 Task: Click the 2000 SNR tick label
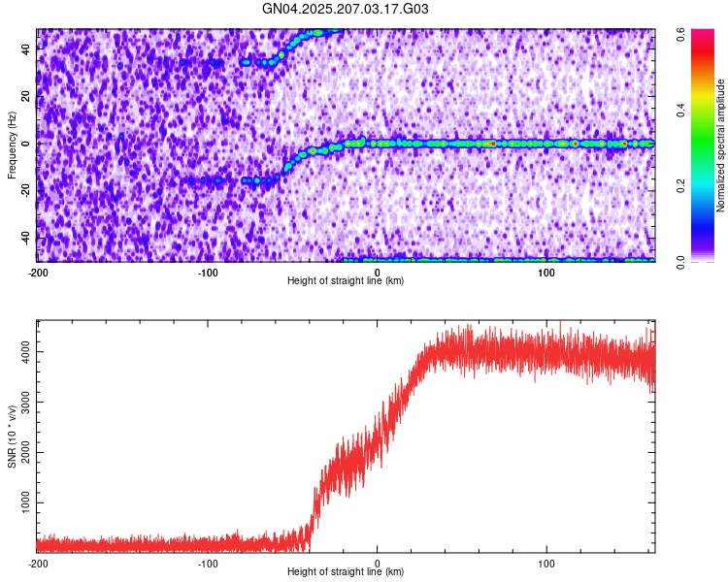click(25, 452)
